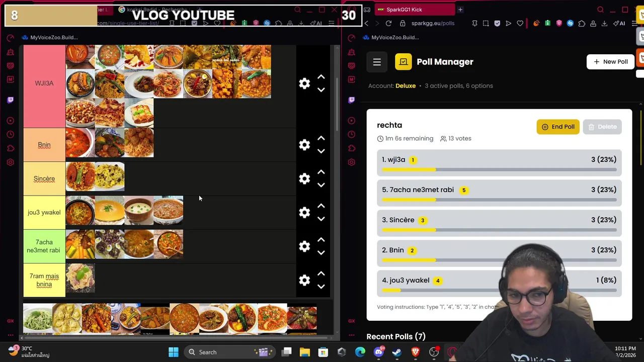Select poll option 3. Sincère
644x362 pixels.
(499, 223)
